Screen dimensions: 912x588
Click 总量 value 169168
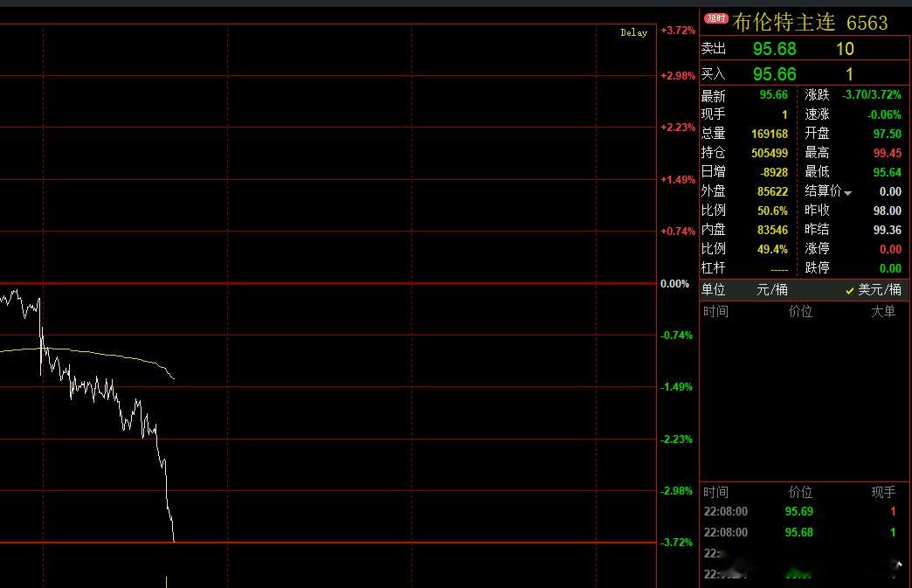click(x=770, y=134)
